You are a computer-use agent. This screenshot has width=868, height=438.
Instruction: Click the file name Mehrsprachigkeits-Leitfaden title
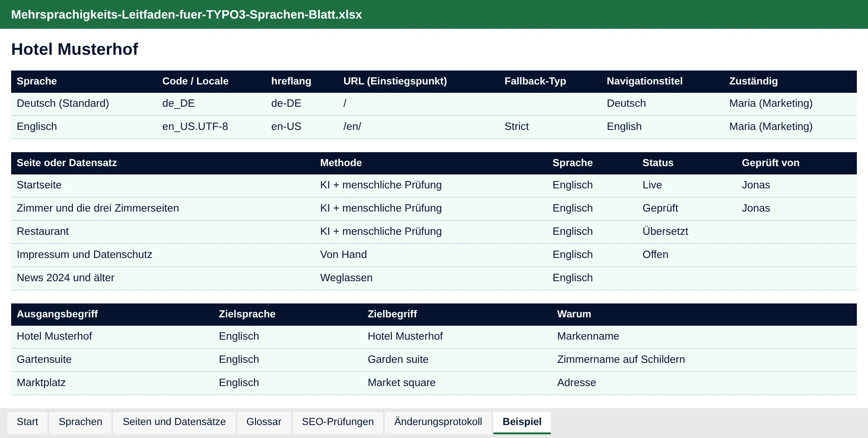186,14
